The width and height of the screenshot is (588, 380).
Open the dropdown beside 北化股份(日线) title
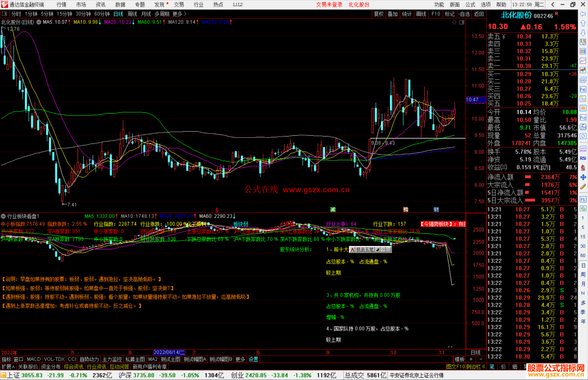click(x=39, y=22)
